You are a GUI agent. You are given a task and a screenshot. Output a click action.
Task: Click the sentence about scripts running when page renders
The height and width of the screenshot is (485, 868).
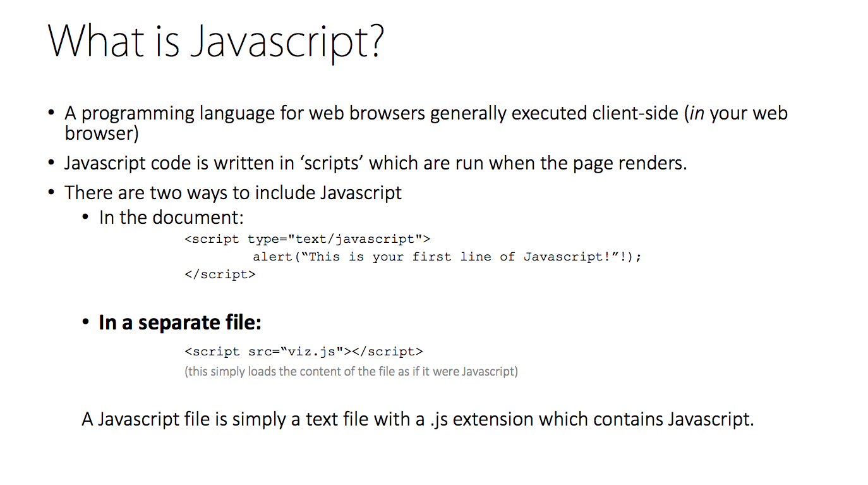pos(375,163)
